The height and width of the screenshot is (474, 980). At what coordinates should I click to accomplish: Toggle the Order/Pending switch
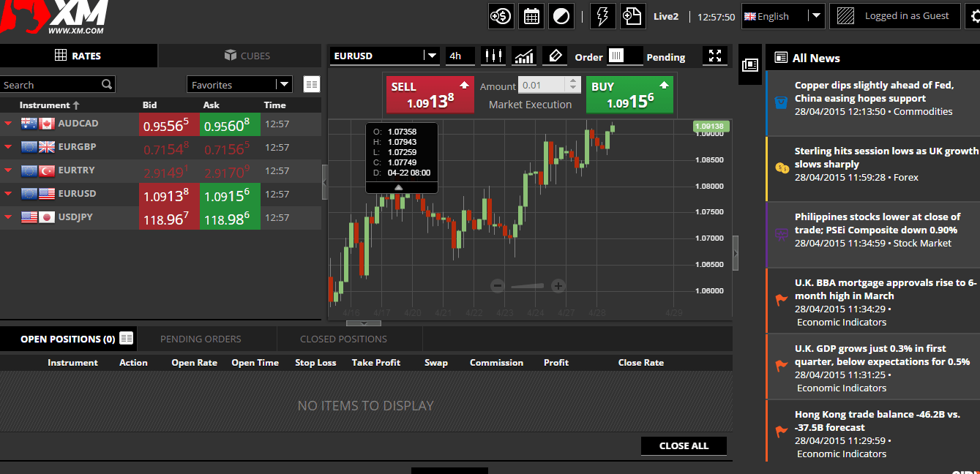coord(624,56)
